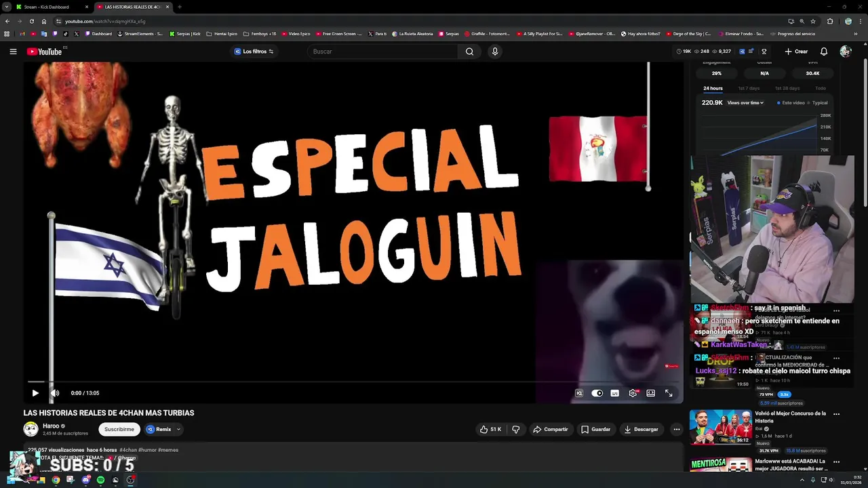The width and height of the screenshot is (868, 488).
Task: Dislike the video
Action: [x=515, y=429]
